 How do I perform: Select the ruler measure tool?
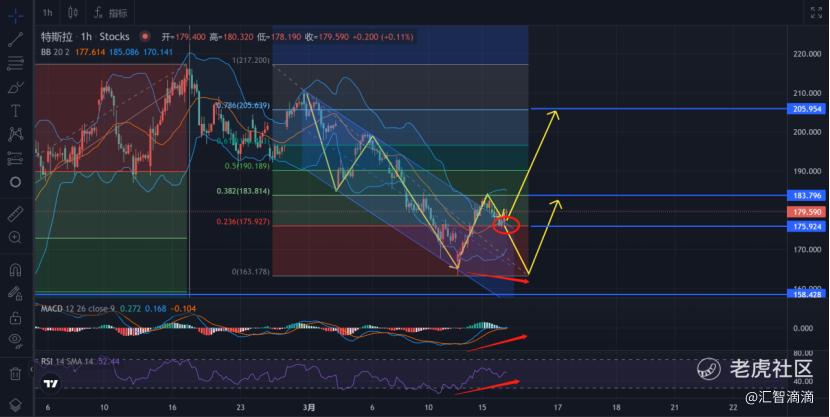click(15, 214)
